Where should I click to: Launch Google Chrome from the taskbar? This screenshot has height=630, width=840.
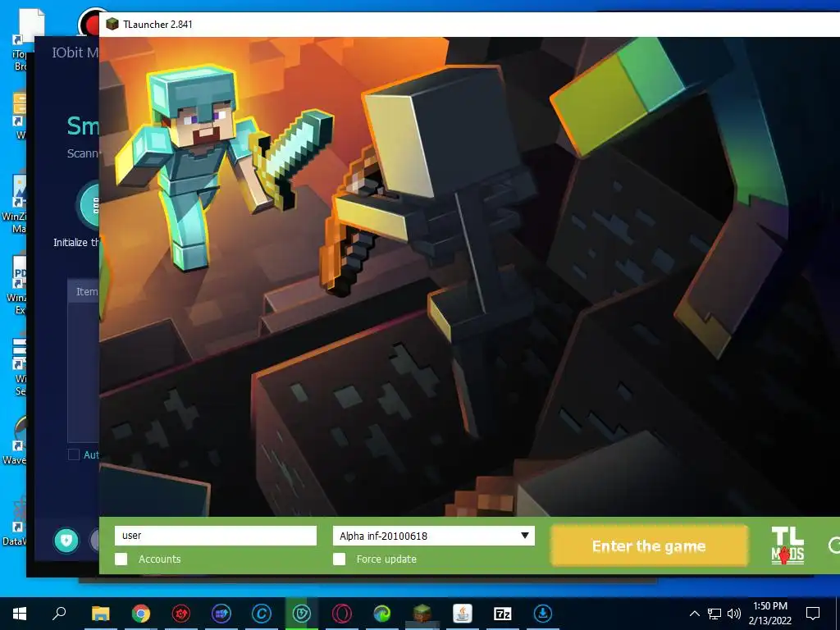pyautogui.click(x=141, y=614)
